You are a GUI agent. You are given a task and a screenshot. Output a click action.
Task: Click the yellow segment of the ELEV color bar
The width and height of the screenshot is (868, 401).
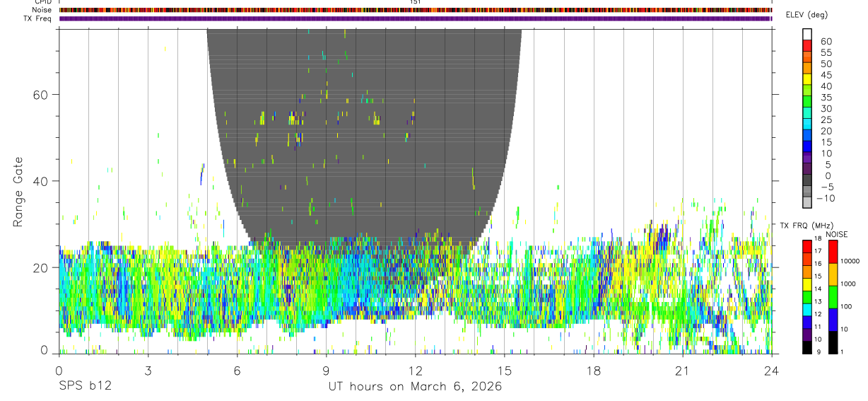(807, 80)
